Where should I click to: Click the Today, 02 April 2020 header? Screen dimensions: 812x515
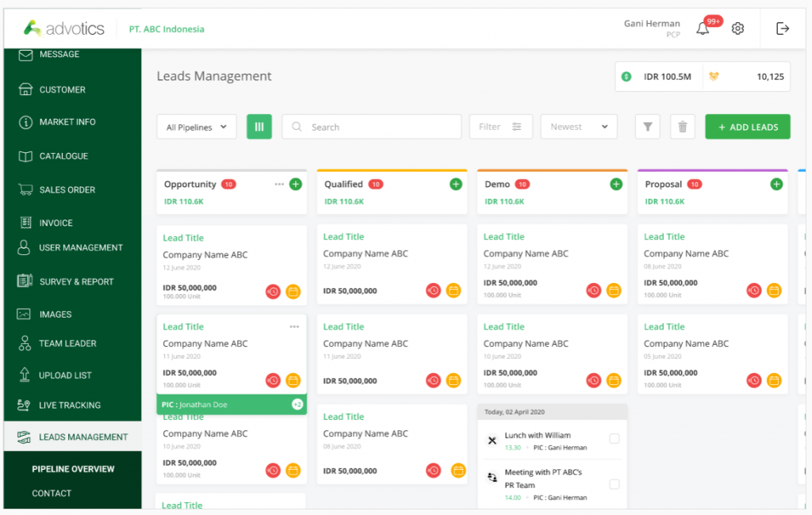click(x=552, y=412)
